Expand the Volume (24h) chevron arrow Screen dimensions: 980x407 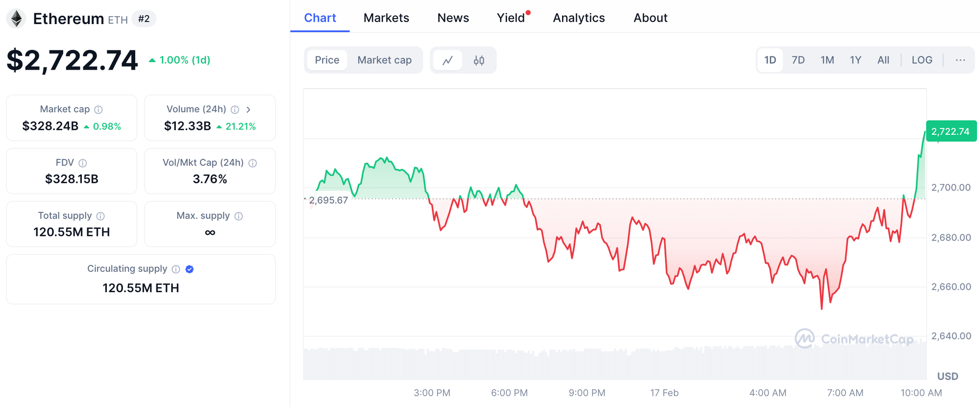(x=248, y=109)
